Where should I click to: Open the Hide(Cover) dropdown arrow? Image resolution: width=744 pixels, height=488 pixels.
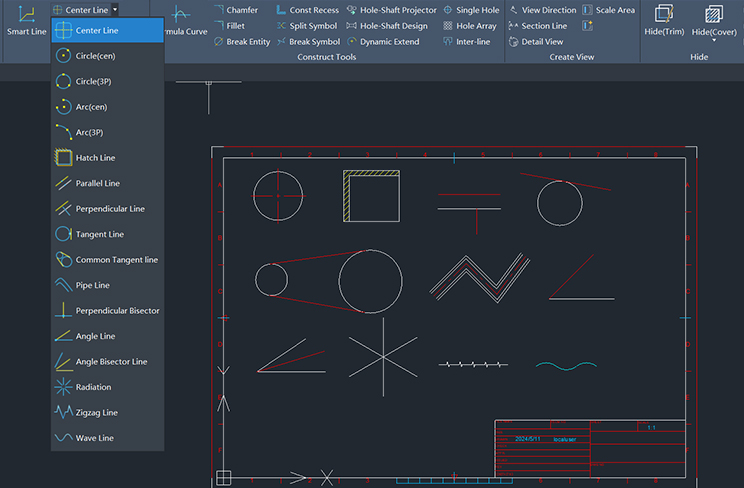[x=714, y=41]
